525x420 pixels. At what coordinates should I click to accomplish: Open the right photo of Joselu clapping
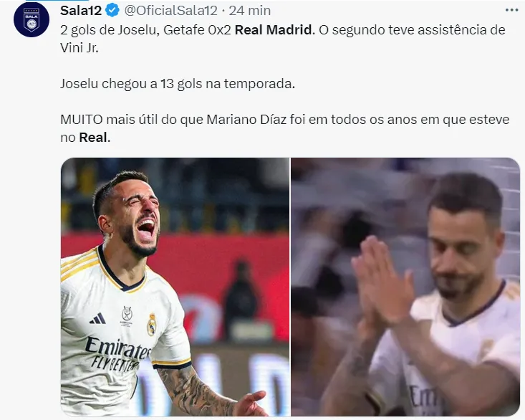[x=405, y=287]
